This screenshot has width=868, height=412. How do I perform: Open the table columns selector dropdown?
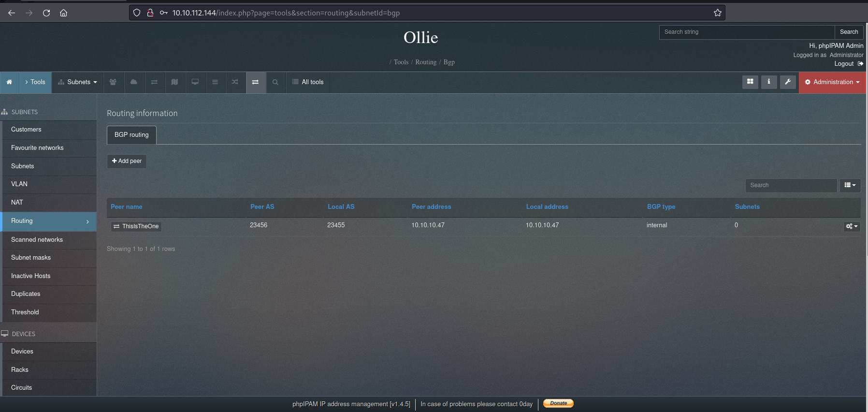click(850, 185)
